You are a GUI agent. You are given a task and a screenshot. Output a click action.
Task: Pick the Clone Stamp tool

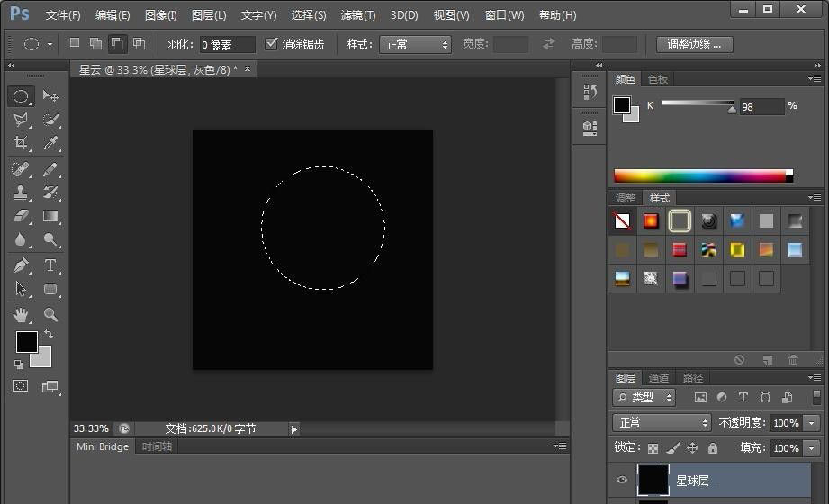21,193
